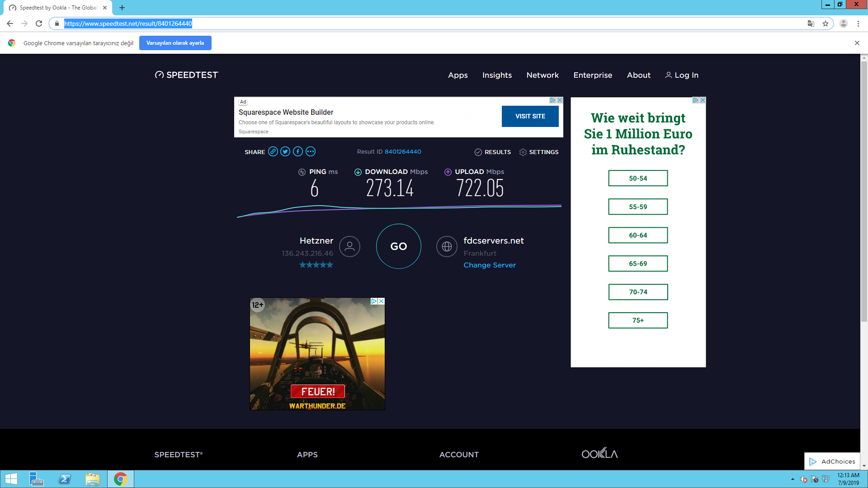Dismiss the default browser notification bar
This screenshot has width=868, height=488.
pyautogui.click(x=857, y=43)
